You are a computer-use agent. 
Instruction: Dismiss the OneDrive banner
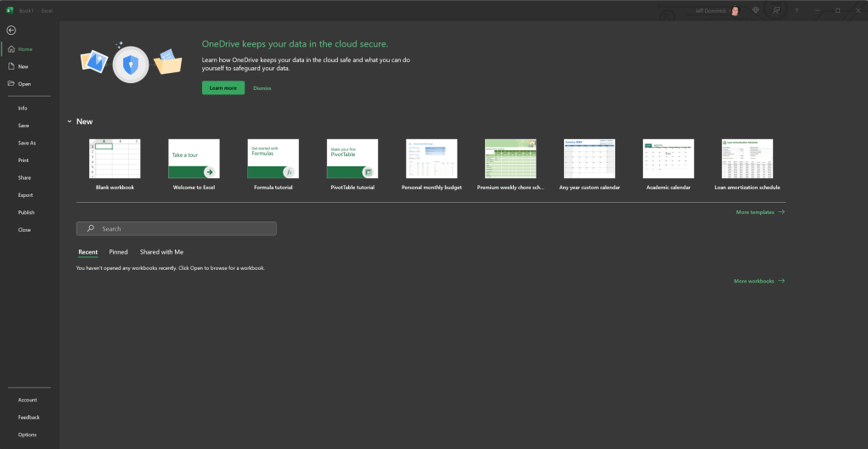coord(262,88)
